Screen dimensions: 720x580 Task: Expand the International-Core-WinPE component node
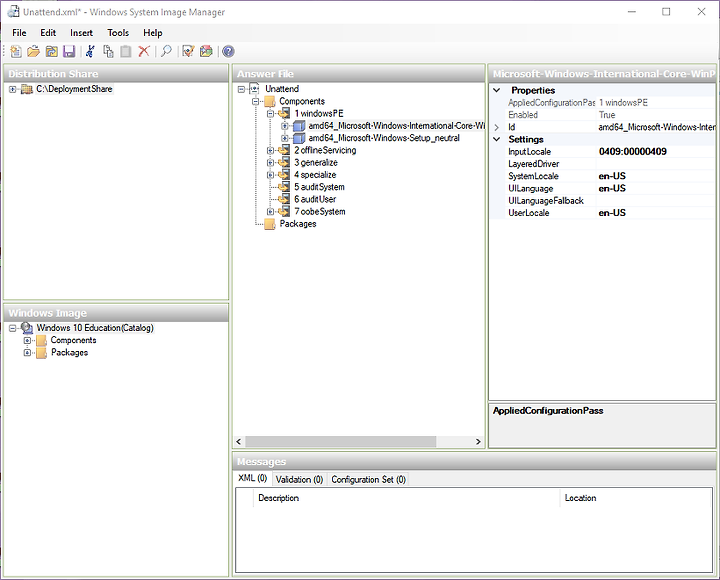click(285, 126)
